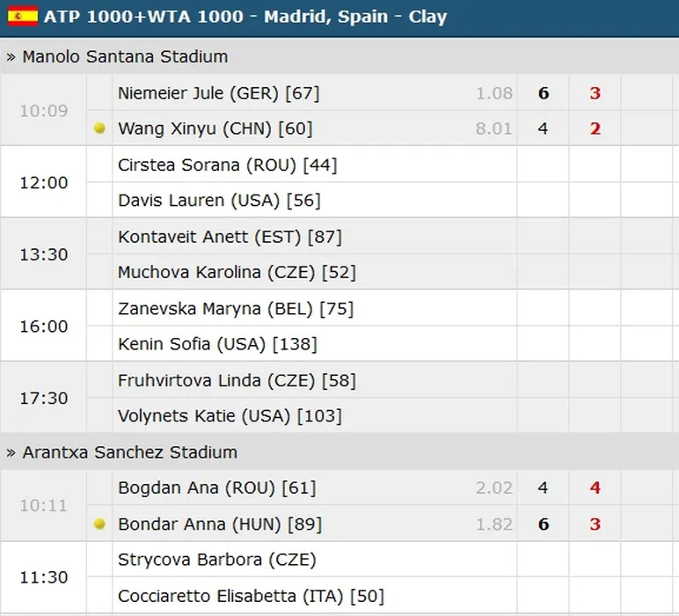Viewport: 679px width, 616px height.
Task: Click the 8.01 odds for Wang Xinyu
Action: click(x=493, y=128)
